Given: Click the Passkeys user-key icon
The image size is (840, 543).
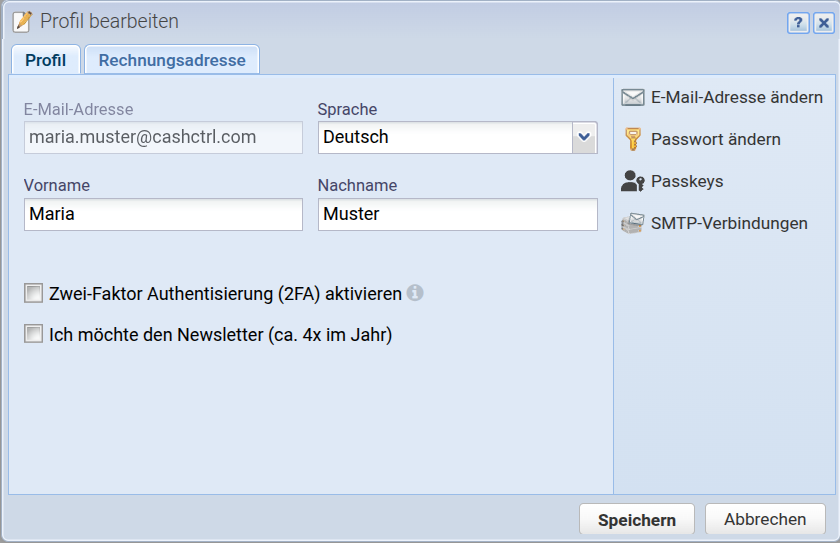Looking at the screenshot, I should click(x=633, y=181).
